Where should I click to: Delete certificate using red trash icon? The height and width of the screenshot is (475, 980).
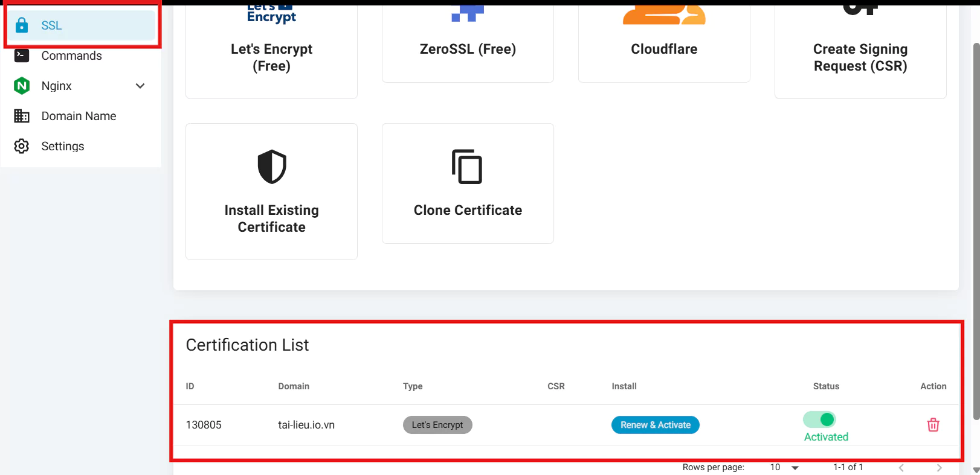tap(933, 425)
